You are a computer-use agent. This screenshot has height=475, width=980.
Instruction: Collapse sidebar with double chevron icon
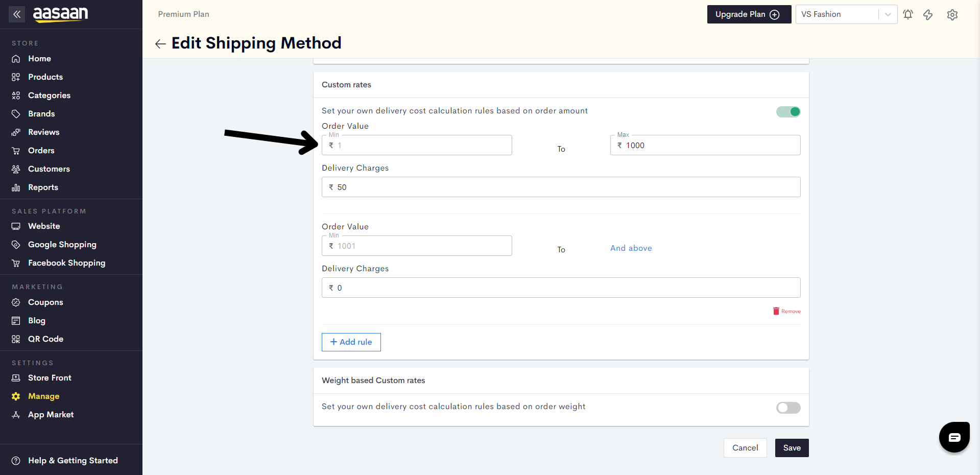pos(17,14)
